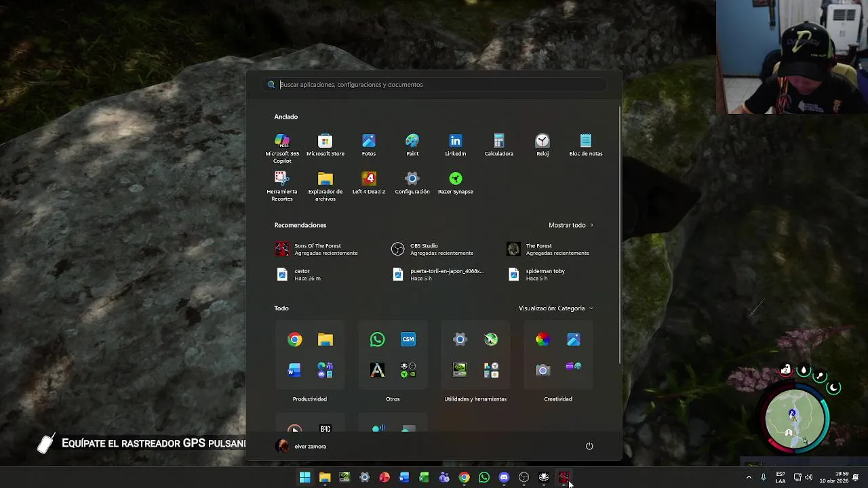The image size is (868, 488).
Task: Click the microphone tray icon
Action: coord(764,478)
